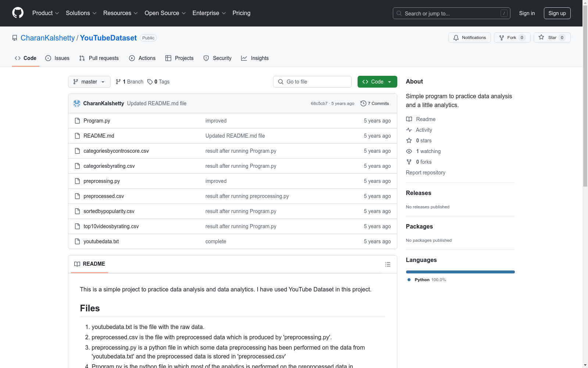This screenshot has width=588, height=368.
Task: Click CharanKalshetty's avatar in commit row
Action: 77,103
